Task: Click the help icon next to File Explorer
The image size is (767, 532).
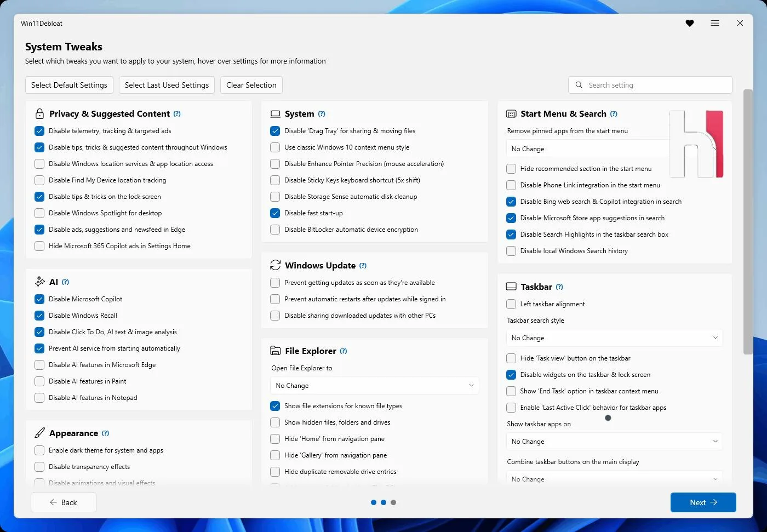Action: point(344,351)
